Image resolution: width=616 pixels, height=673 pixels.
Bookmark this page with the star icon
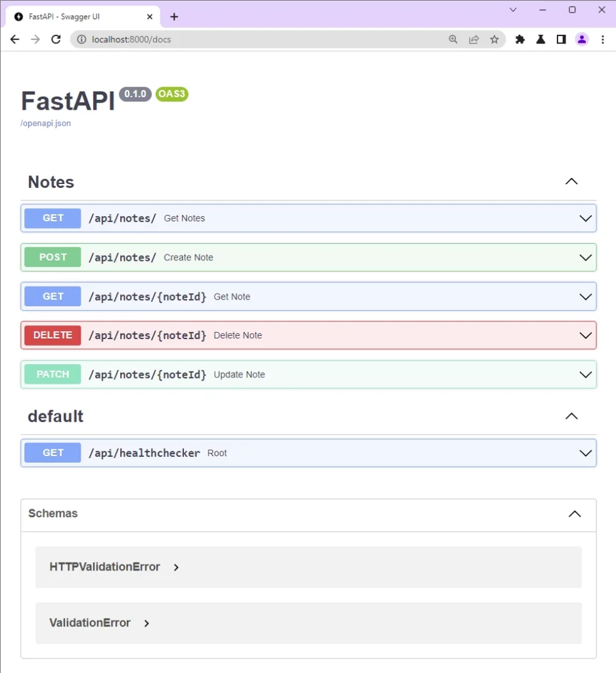pyautogui.click(x=495, y=39)
